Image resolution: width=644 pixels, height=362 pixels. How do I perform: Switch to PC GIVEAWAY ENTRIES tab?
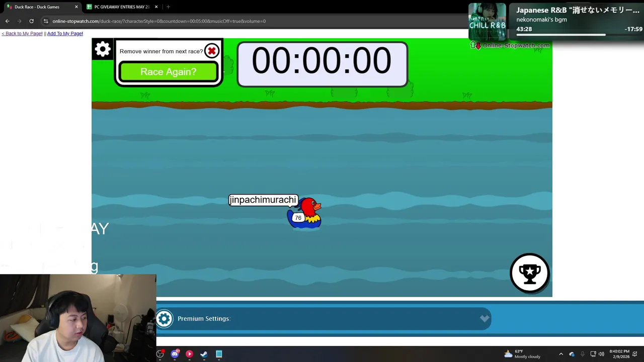point(122,7)
